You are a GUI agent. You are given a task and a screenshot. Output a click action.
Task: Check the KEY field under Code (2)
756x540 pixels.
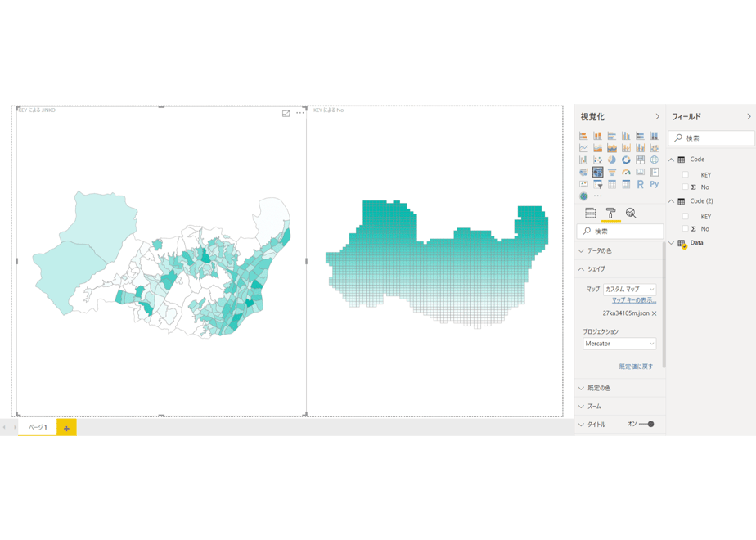coord(685,217)
